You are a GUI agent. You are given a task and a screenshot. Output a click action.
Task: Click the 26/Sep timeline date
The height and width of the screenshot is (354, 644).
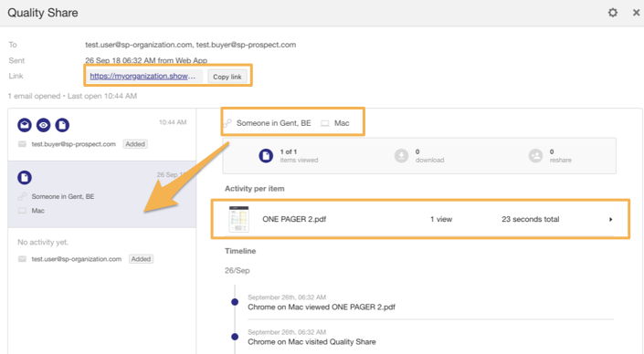(x=237, y=270)
